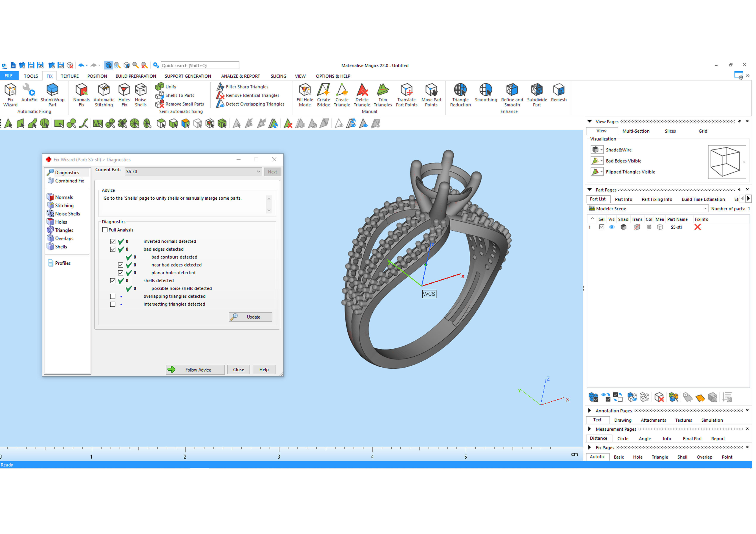Image resolution: width=756 pixels, height=534 pixels.
Task: Hide S5-stl part with eye icon
Action: click(x=612, y=227)
